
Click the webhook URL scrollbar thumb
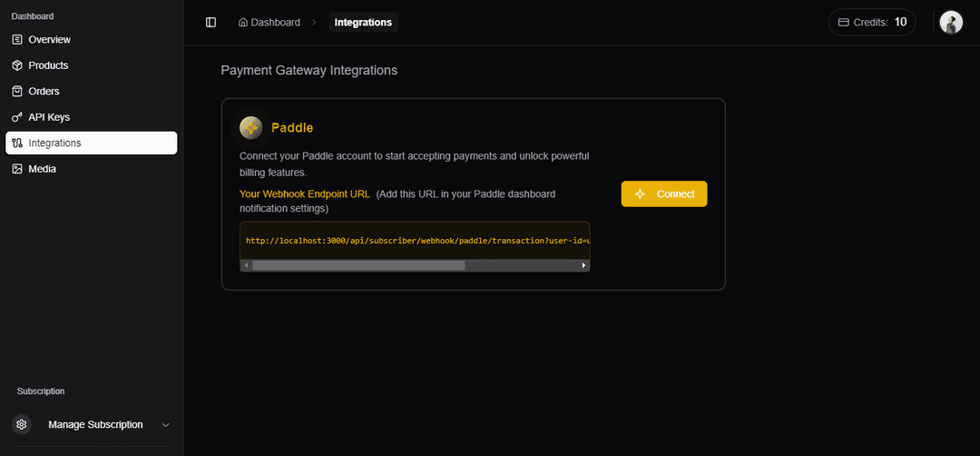358,265
